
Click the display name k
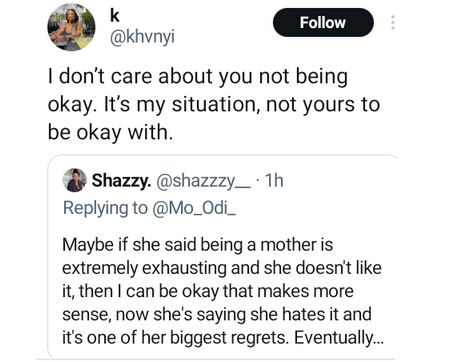(115, 15)
